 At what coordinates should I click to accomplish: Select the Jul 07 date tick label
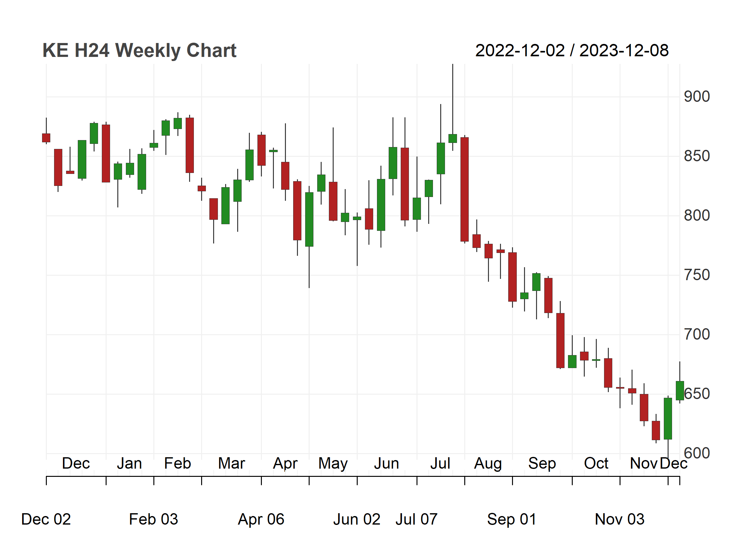pyautogui.click(x=417, y=519)
